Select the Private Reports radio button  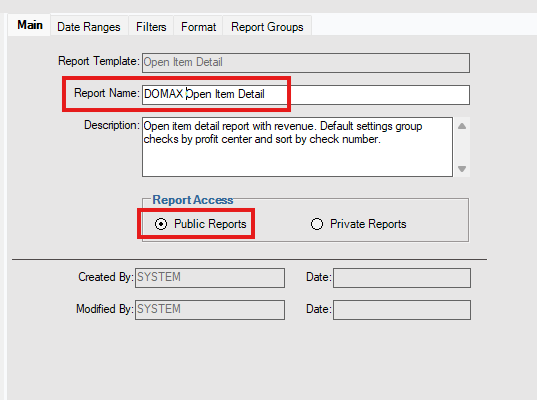317,224
